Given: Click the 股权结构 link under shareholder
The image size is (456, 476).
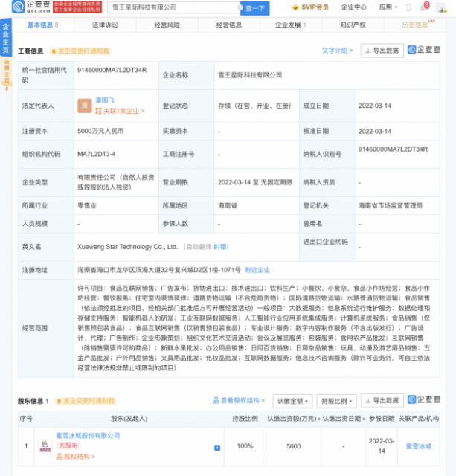Looking at the screenshot, I should point(76,457).
